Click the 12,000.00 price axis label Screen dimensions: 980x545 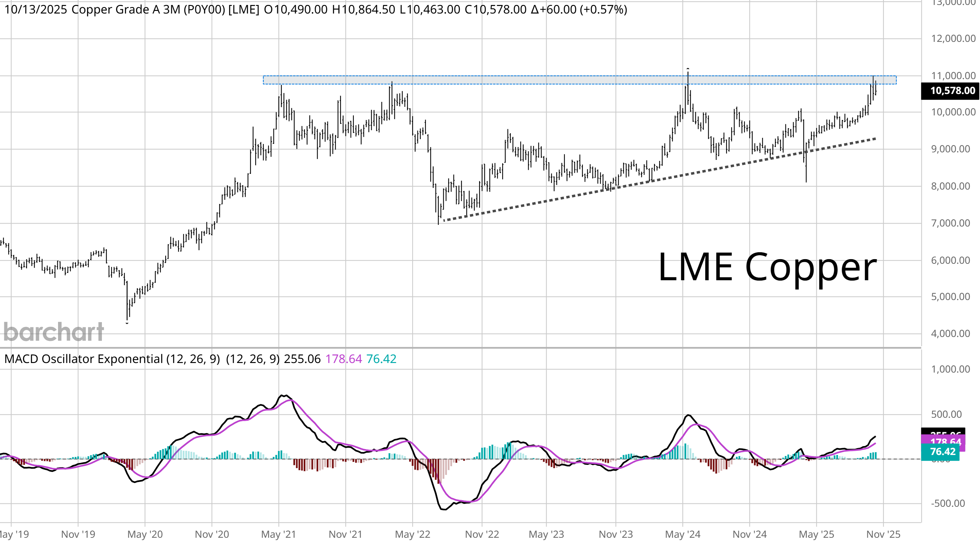coord(953,39)
